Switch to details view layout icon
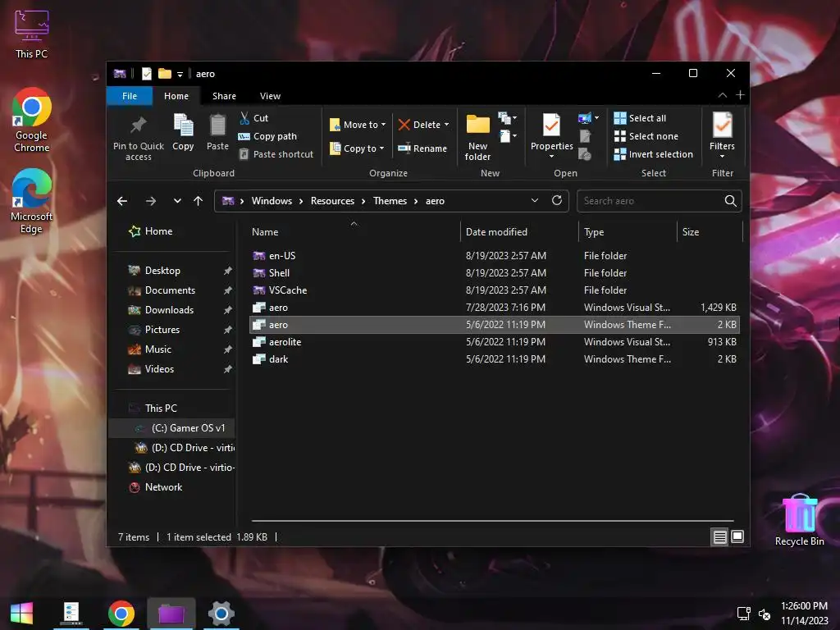The image size is (840, 630). tap(720, 536)
